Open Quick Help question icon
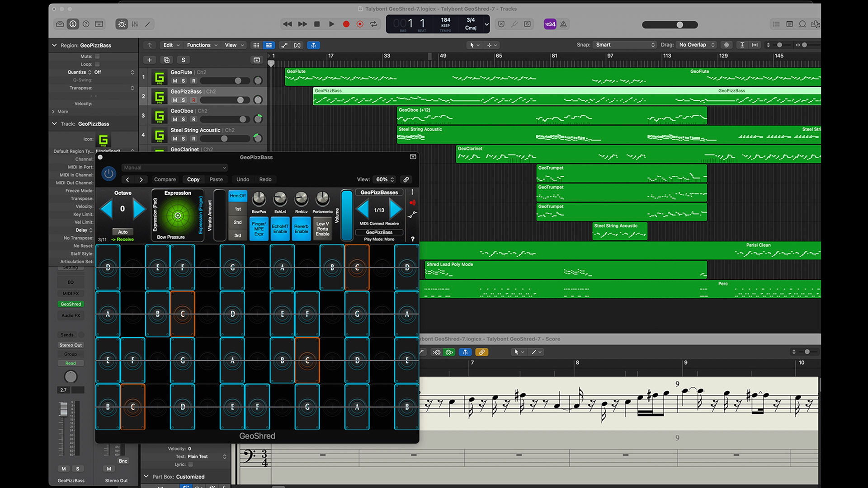Viewport: 868px width, 488px height. click(86, 24)
